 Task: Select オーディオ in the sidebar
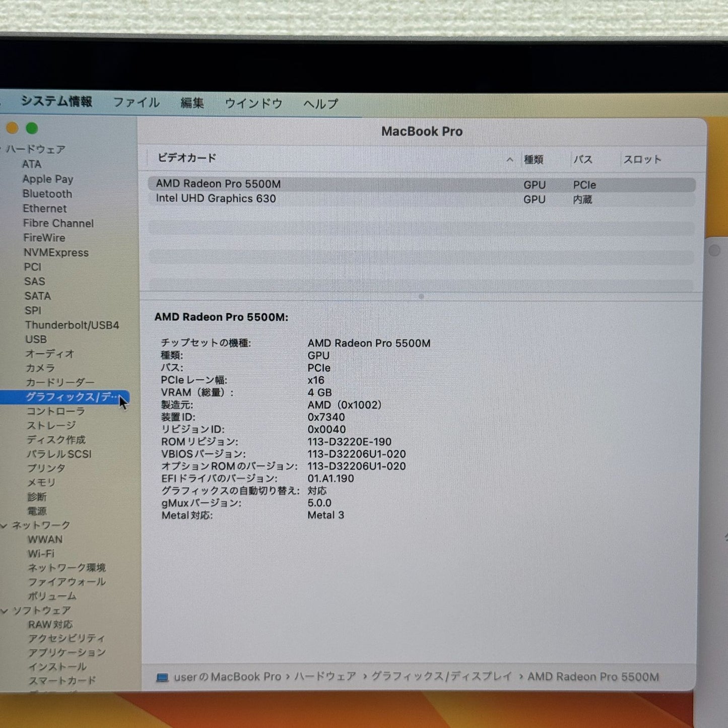[50, 354]
